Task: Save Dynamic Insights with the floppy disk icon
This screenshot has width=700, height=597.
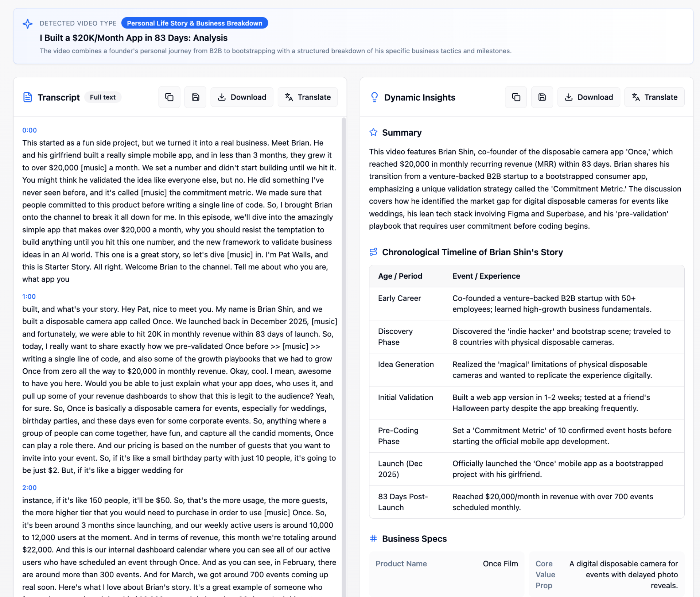Action: click(542, 97)
